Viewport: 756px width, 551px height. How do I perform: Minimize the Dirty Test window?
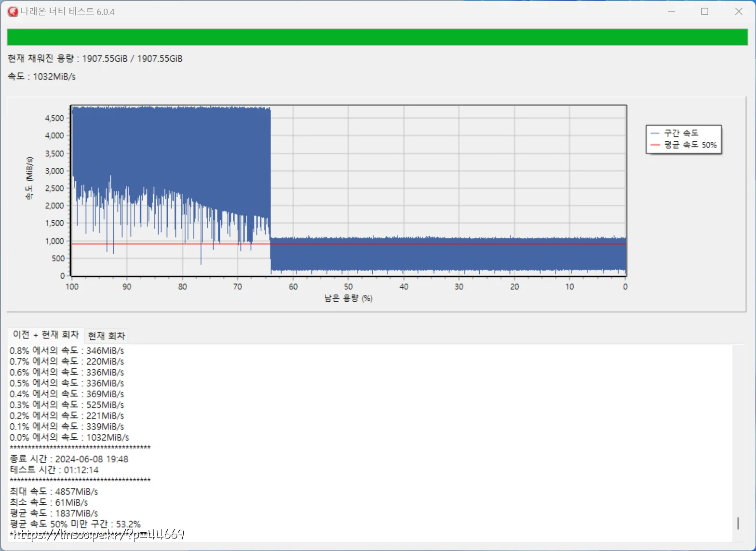(671, 12)
